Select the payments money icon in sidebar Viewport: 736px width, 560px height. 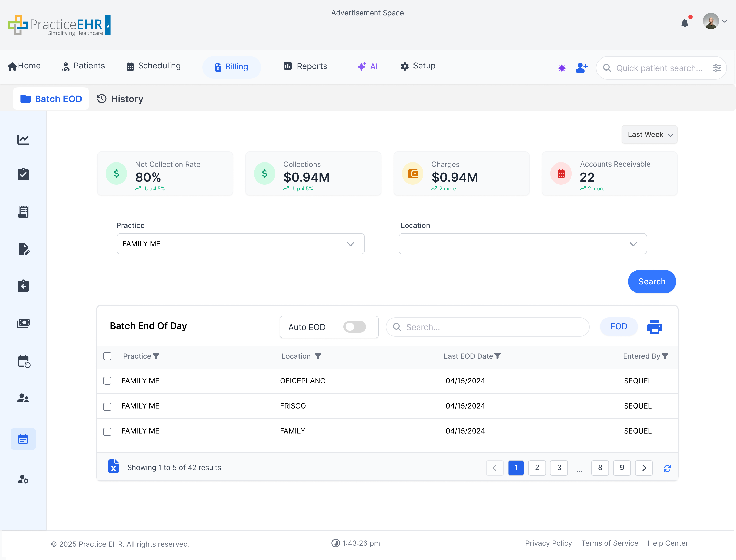coord(23,323)
